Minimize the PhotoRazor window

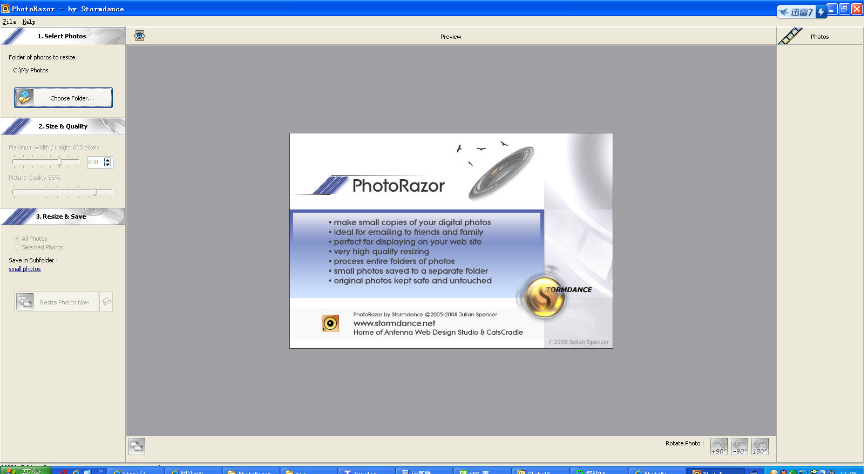(832, 9)
